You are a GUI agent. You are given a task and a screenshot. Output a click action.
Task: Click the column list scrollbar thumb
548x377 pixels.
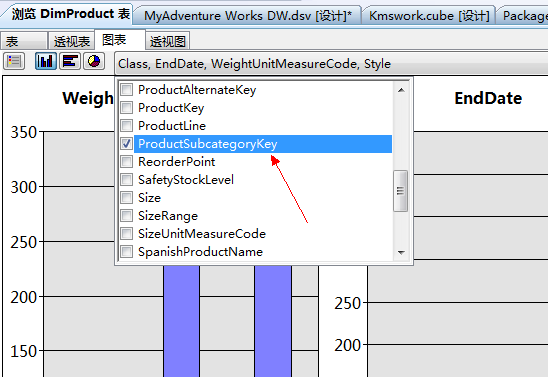pos(401,191)
